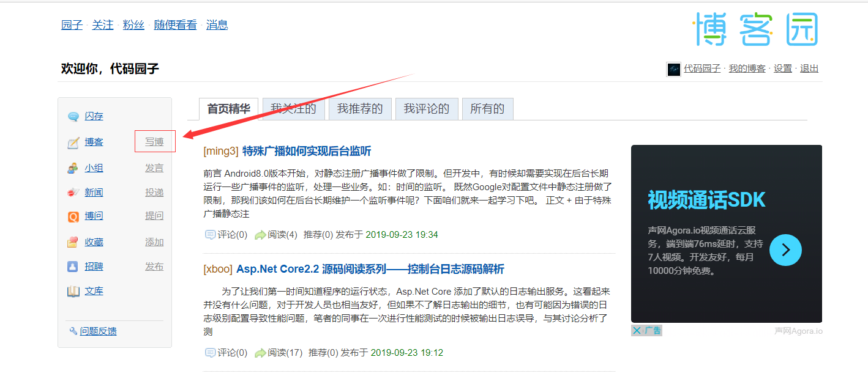Click the 小组 people icon
The image size is (868, 376).
73,168
